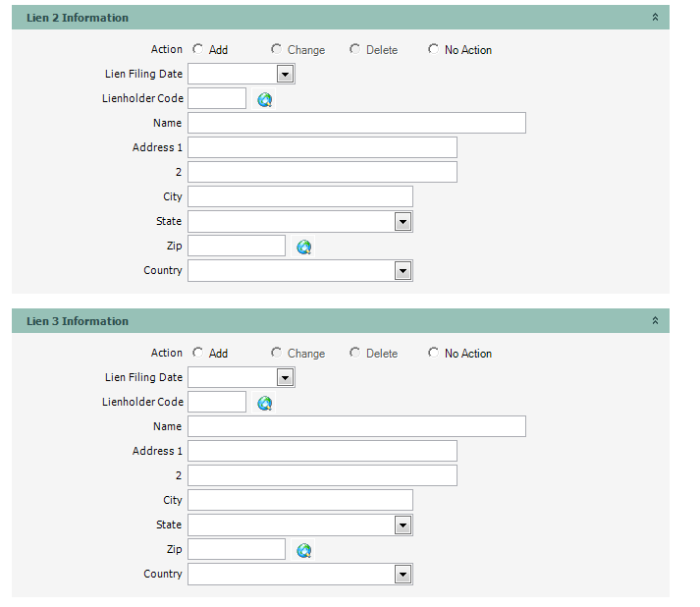Click Lien 3 Name field
This screenshot has width=700, height=607.
tap(356, 426)
